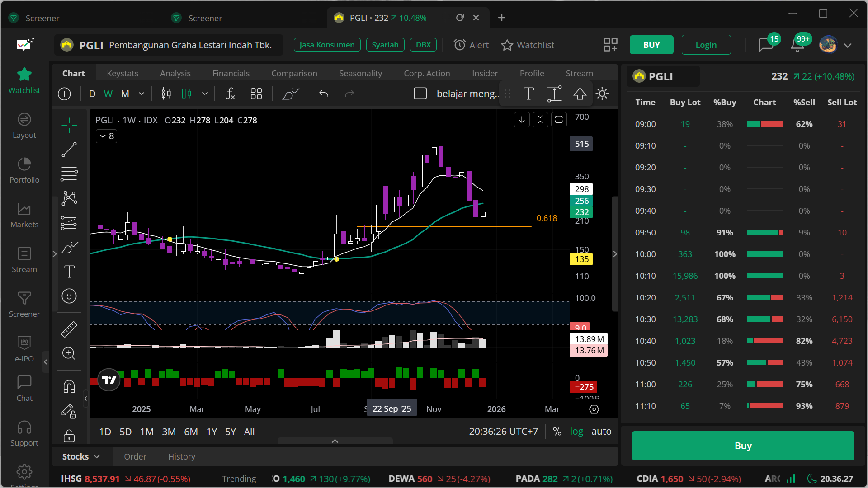Click the Alert clock icon
The width and height of the screenshot is (868, 488).
(460, 45)
